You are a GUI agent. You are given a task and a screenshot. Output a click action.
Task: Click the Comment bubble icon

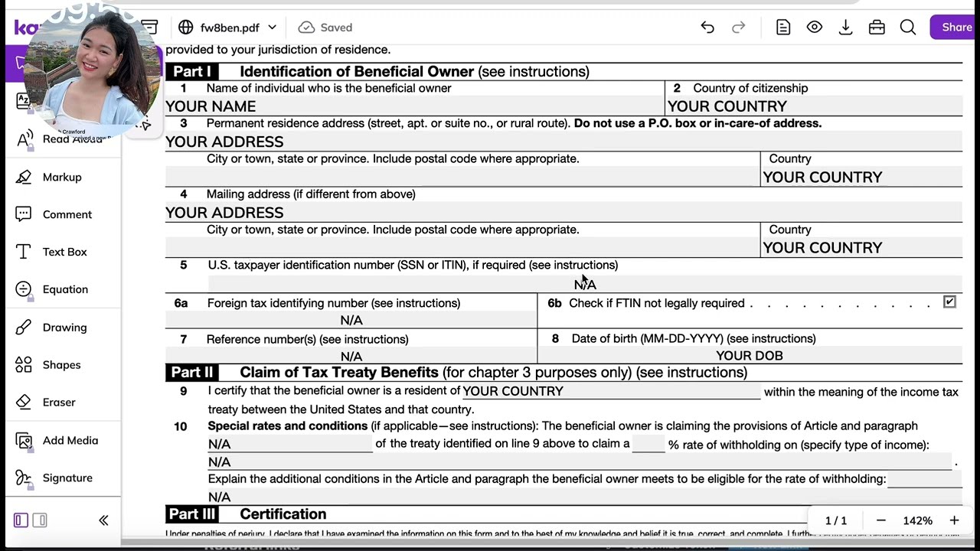24,214
